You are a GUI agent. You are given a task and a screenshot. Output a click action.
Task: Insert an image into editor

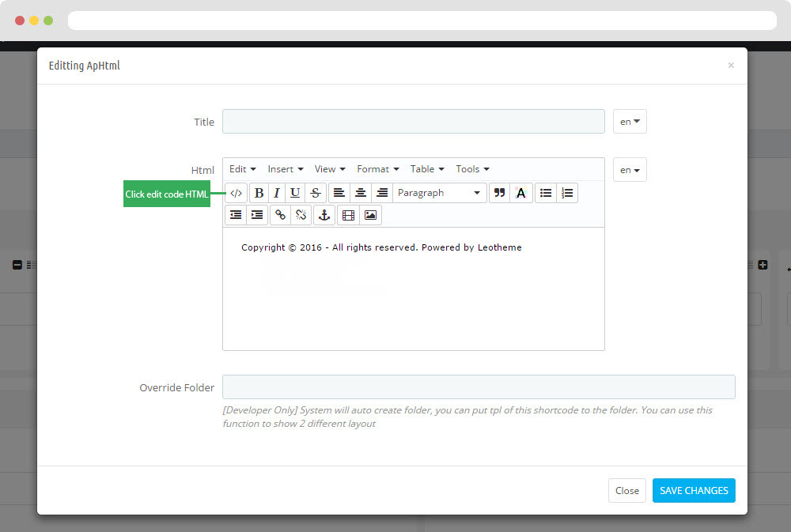pyautogui.click(x=370, y=214)
